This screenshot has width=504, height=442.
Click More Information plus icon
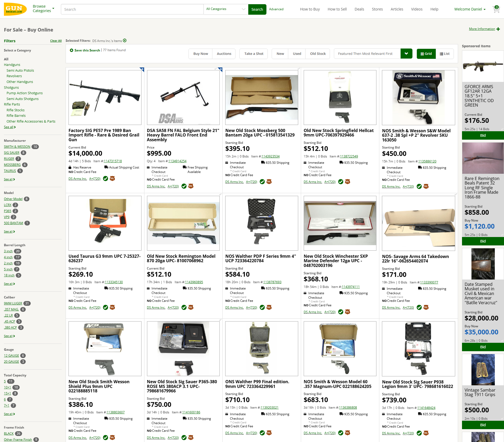point(498,29)
